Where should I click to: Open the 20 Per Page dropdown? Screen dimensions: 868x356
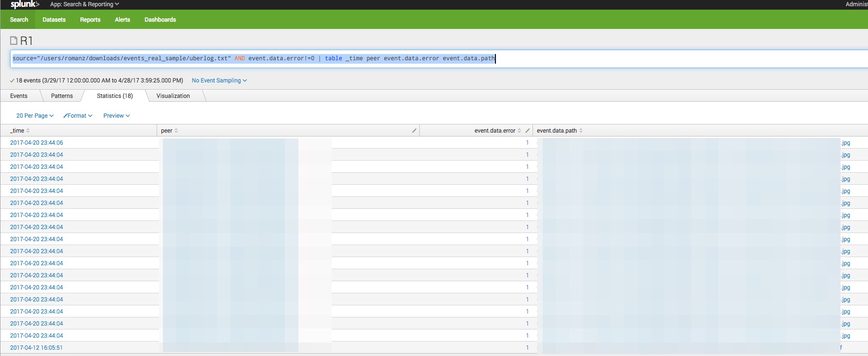(35, 116)
